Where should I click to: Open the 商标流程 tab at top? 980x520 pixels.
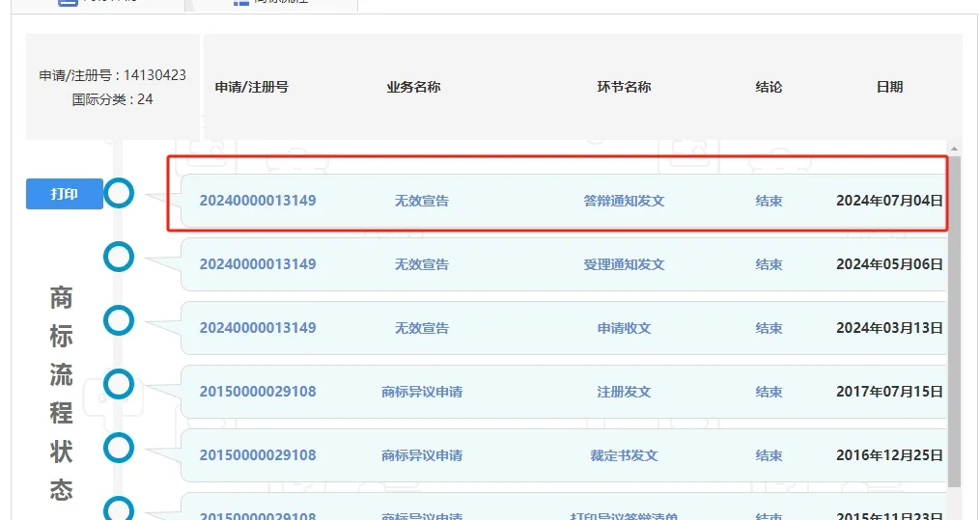tap(270, 4)
